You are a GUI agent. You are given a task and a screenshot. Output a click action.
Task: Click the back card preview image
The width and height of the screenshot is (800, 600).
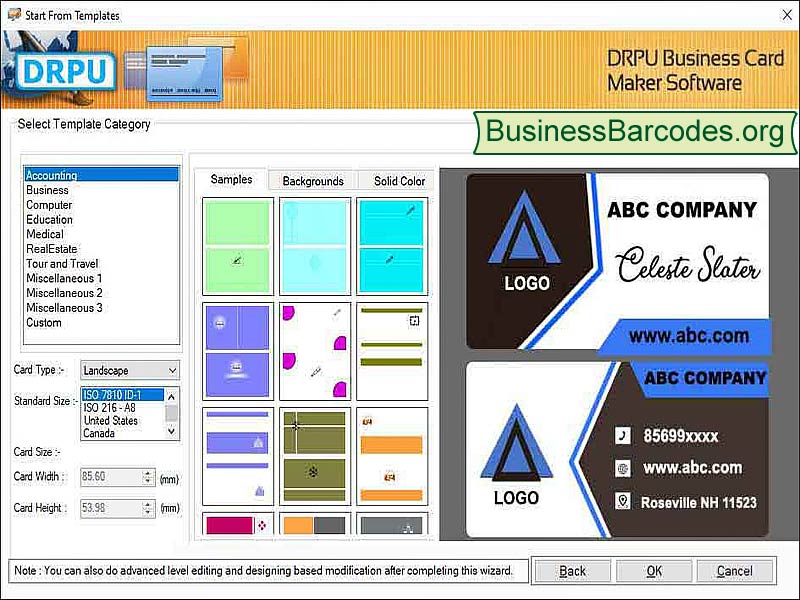click(x=617, y=449)
